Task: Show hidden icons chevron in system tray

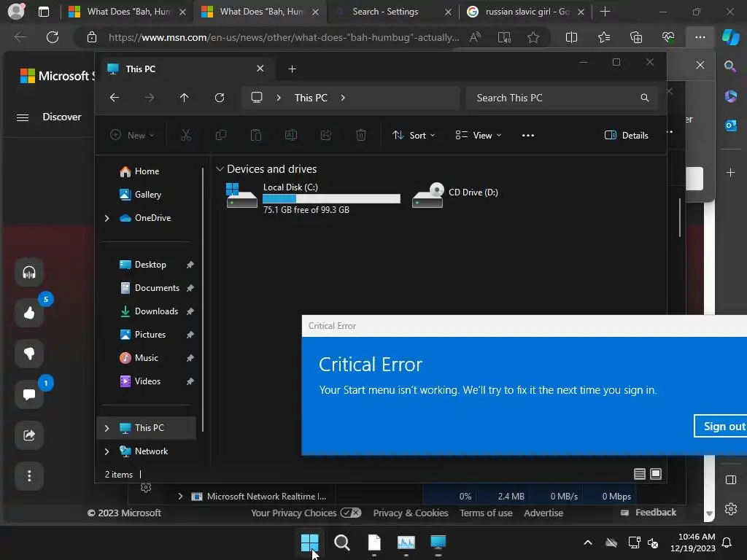Action: tap(588, 542)
